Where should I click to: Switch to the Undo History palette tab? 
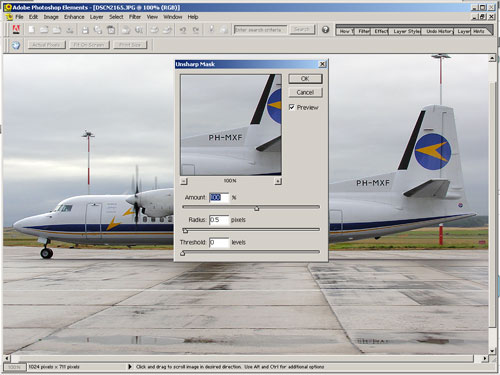[x=439, y=31]
